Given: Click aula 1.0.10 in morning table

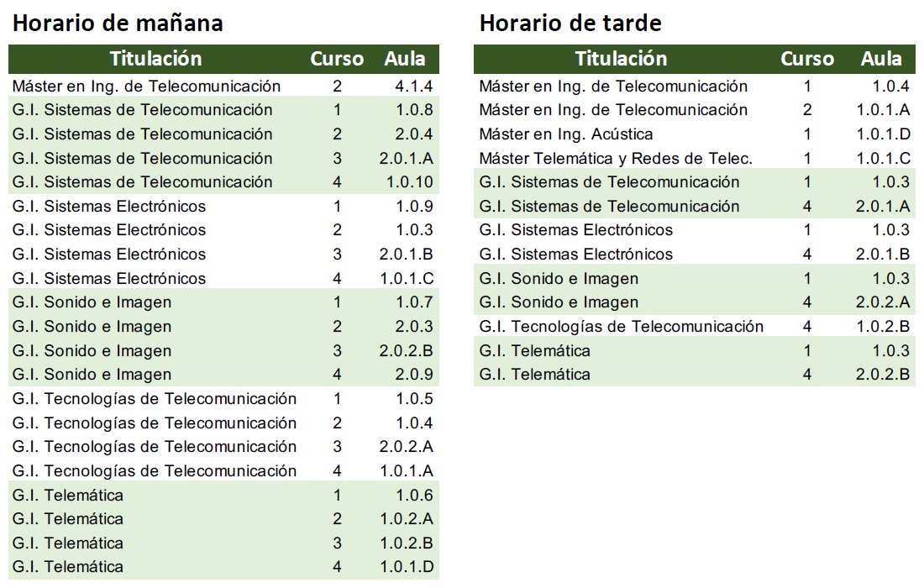Looking at the screenshot, I should 410,182.
